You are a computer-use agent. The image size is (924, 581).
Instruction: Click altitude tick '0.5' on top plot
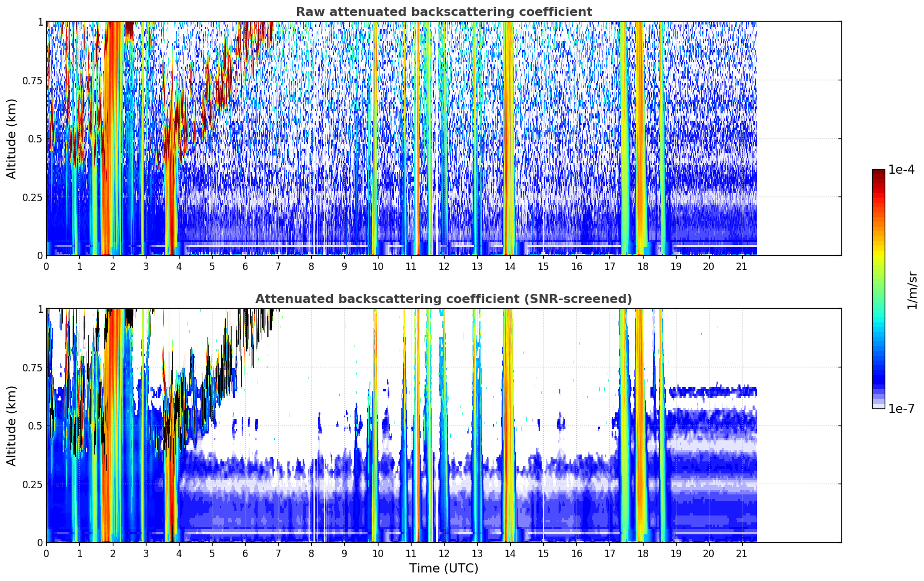pos(36,138)
